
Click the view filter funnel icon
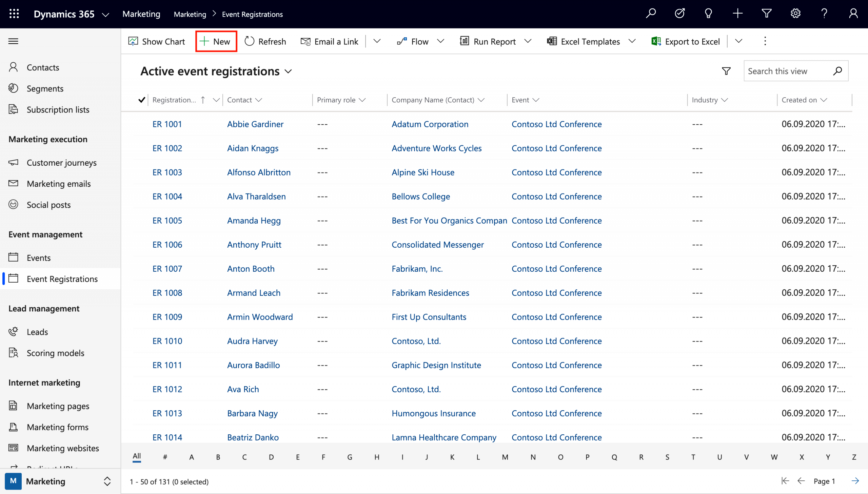tap(726, 71)
